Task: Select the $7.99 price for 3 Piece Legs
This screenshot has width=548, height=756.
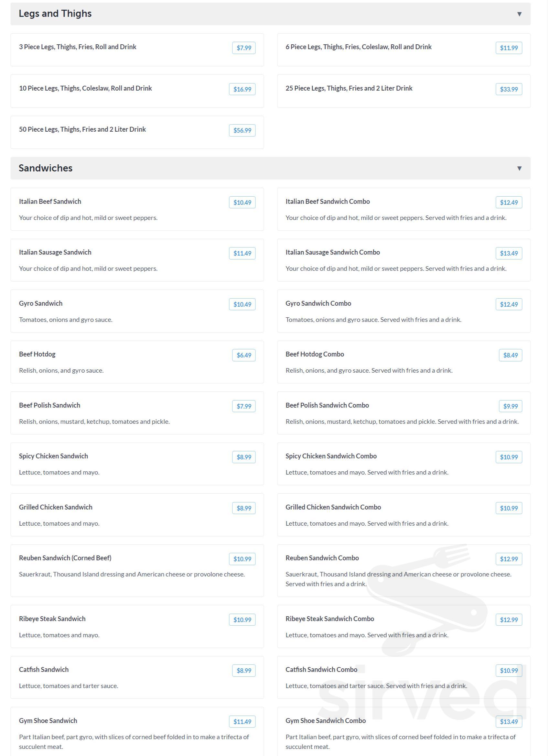Action: click(244, 48)
